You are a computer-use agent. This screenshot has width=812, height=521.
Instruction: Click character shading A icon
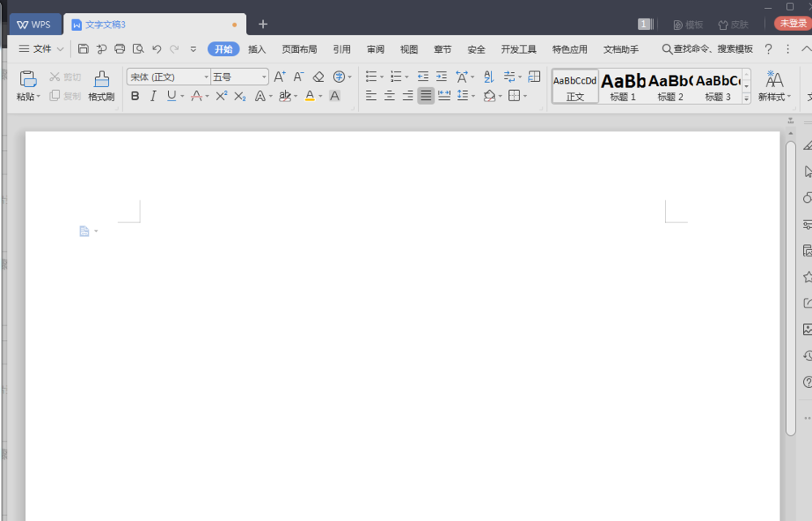click(335, 96)
